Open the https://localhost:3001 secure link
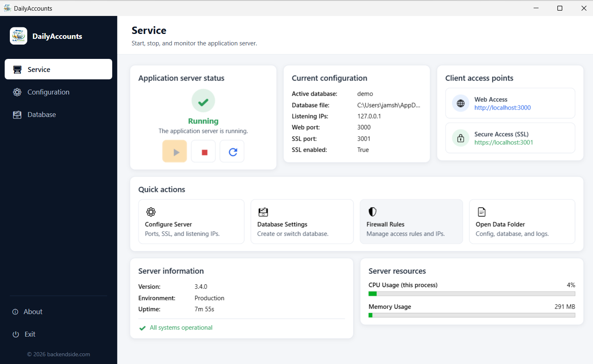 (504, 142)
